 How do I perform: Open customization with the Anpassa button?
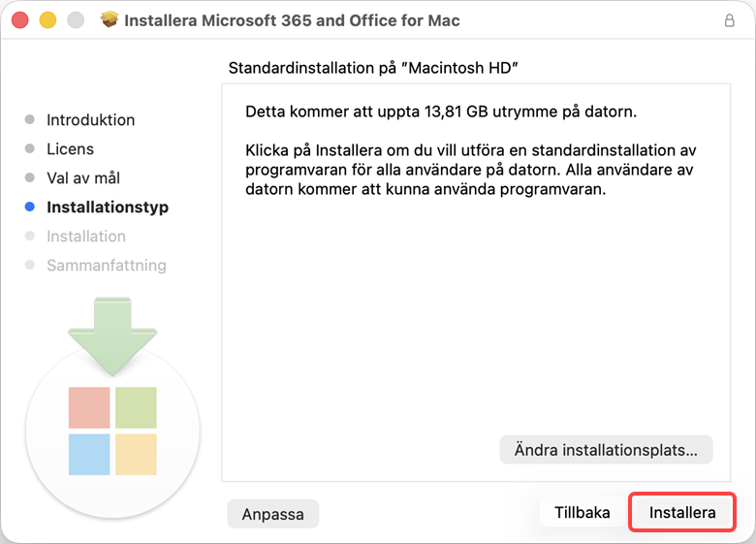272,514
